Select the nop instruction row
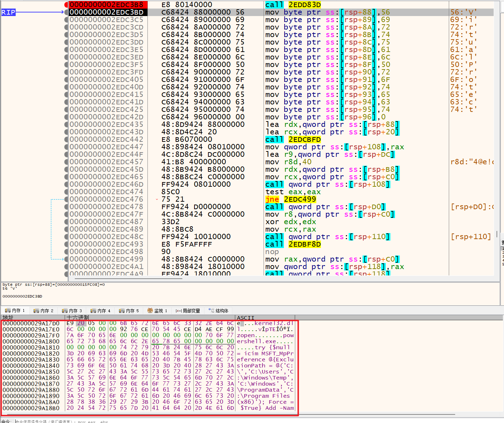Screen dimensions: 504x423 tap(272, 252)
